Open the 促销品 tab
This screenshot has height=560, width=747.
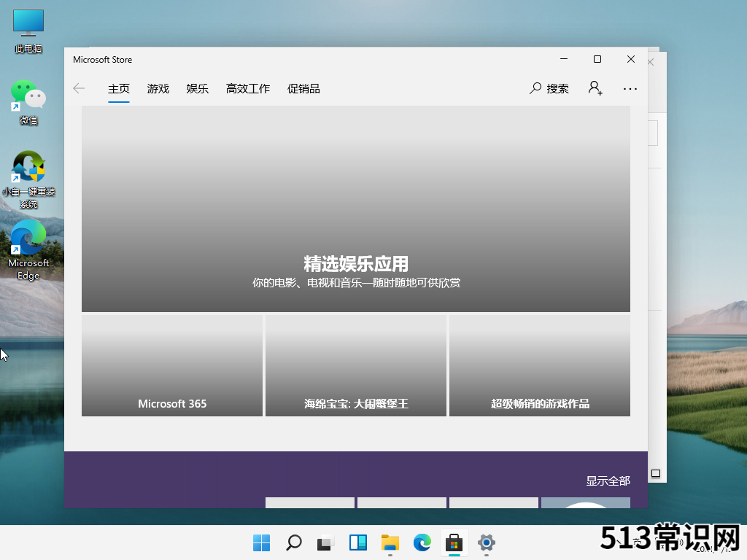point(303,88)
